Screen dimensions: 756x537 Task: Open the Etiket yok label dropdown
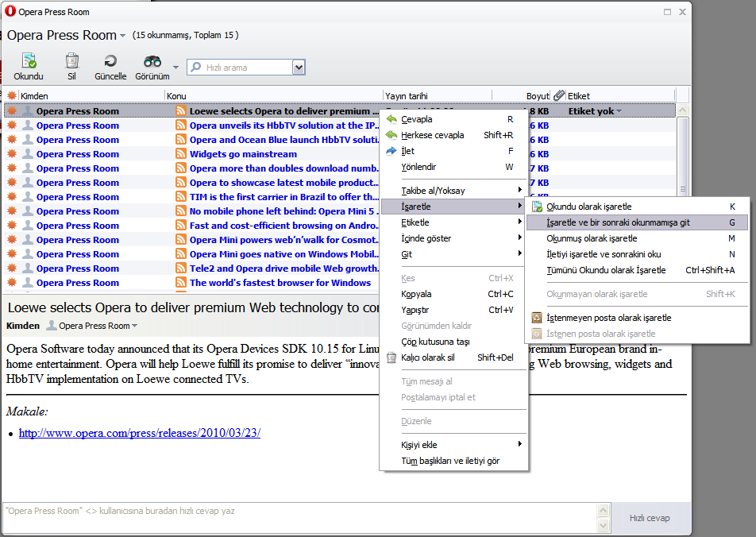619,111
